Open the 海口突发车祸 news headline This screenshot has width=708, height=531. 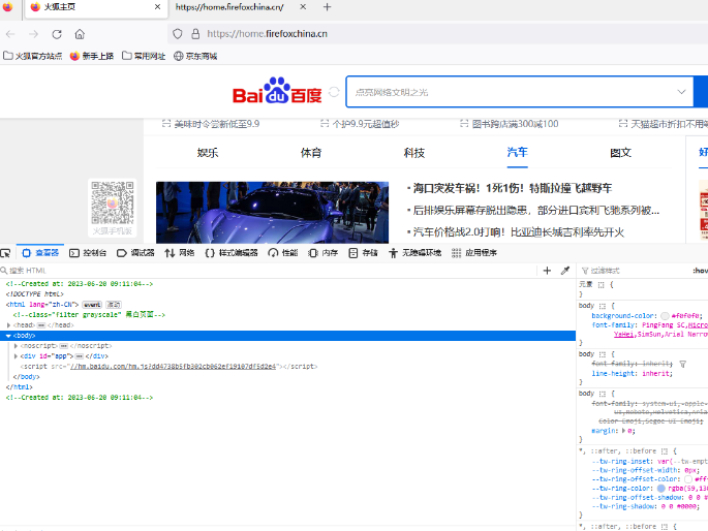pyautogui.click(x=512, y=188)
